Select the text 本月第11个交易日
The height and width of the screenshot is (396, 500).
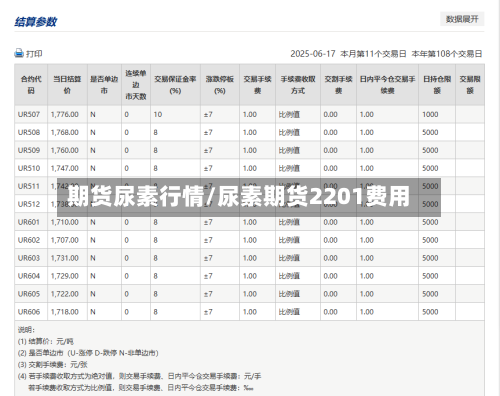(x=373, y=54)
